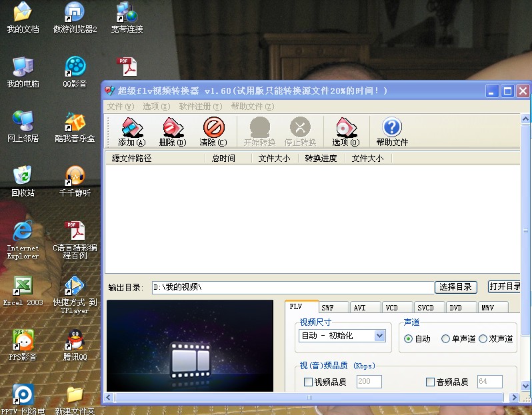This screenshot has width=532, height=415.
Task: Enable the 音频品质 checkbox
Action: click(x=430, y=382)
